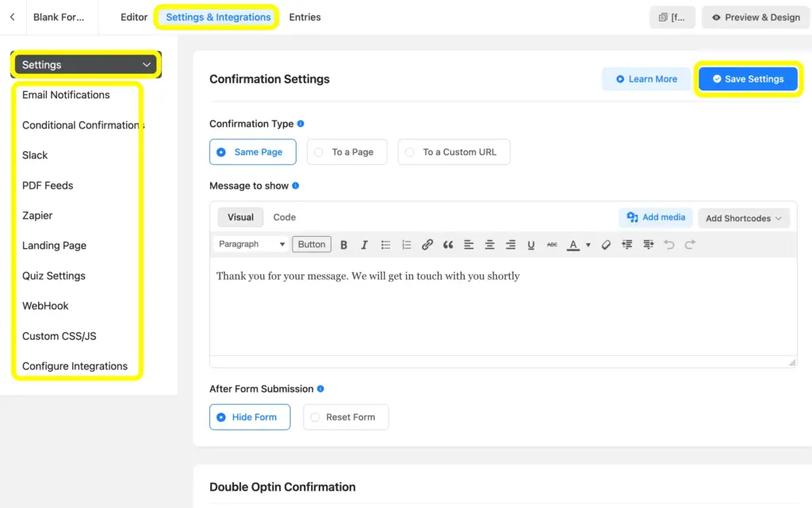Viewport: 812px width, 508px height.
Task: Apply blockquote formatting
Action: point(448,244)
